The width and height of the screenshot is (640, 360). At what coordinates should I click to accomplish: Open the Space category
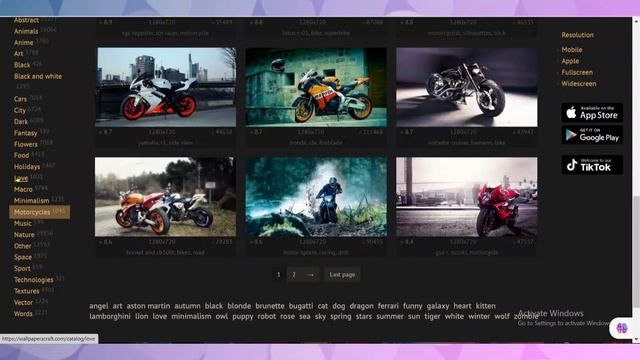point(23,257)
